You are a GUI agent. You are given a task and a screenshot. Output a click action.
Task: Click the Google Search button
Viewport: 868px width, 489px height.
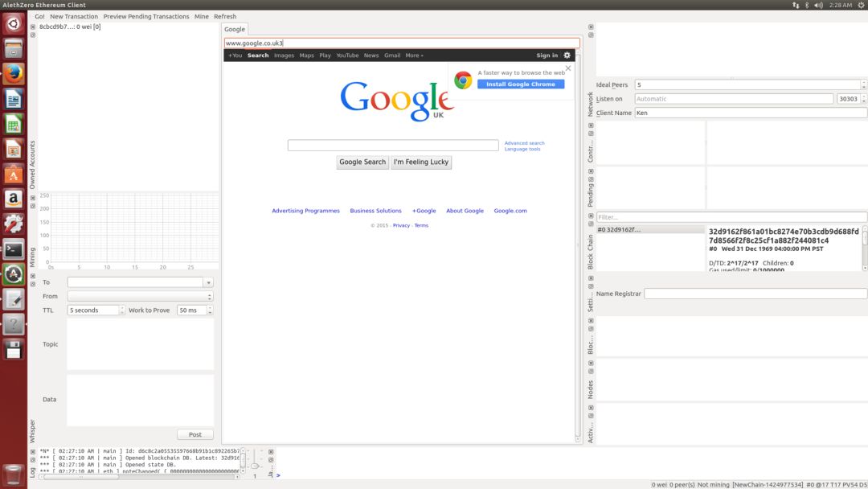(362, 162)
